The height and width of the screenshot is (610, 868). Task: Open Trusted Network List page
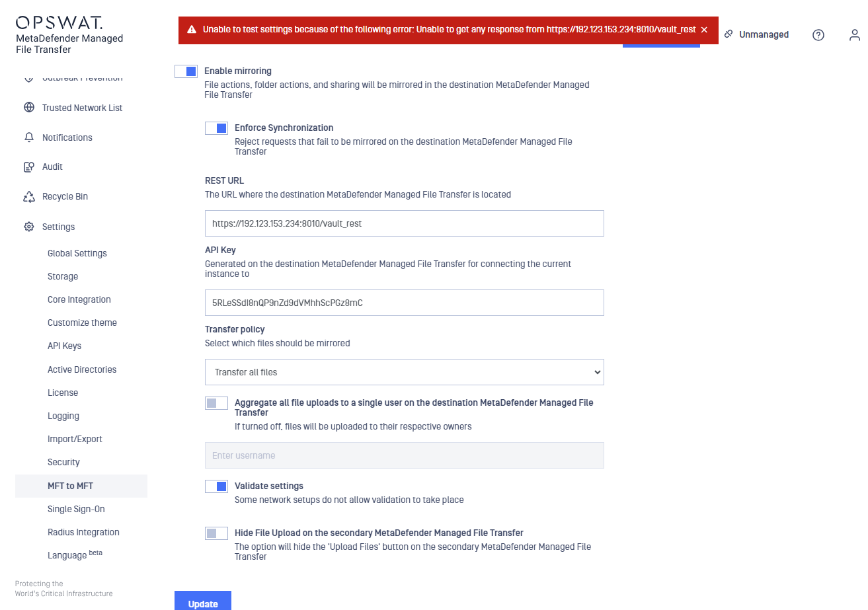(82, 108)
